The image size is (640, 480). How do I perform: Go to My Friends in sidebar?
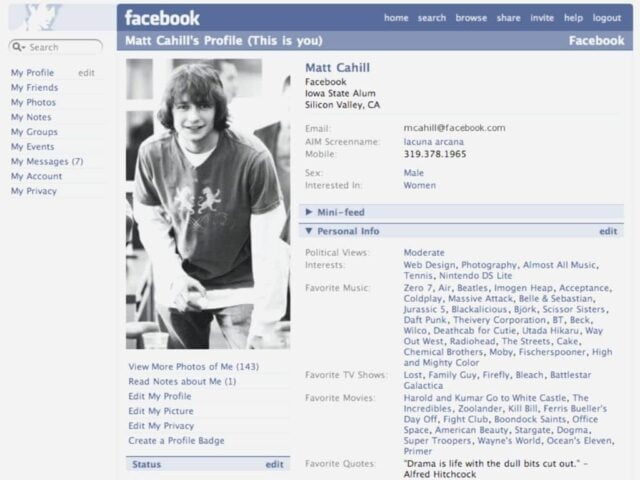click(x=34, y=87)
